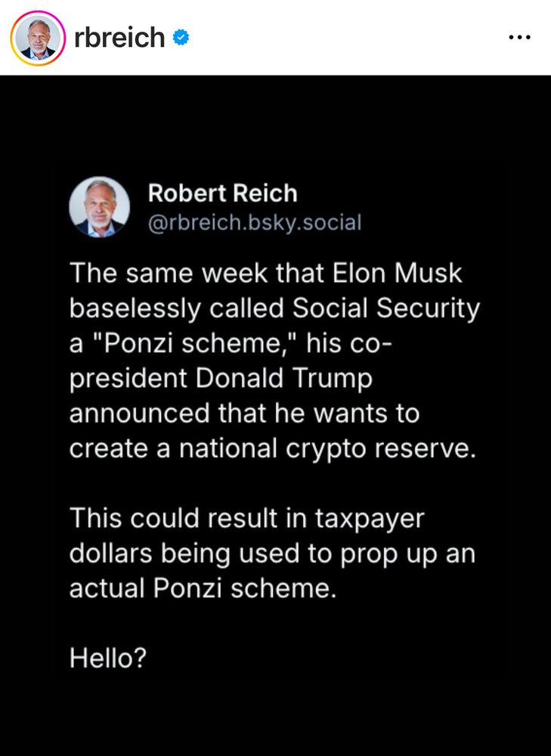The height and width of the screenshot is (756, 551).
Task: Click the blue verified badge
Action: (181, 37)
